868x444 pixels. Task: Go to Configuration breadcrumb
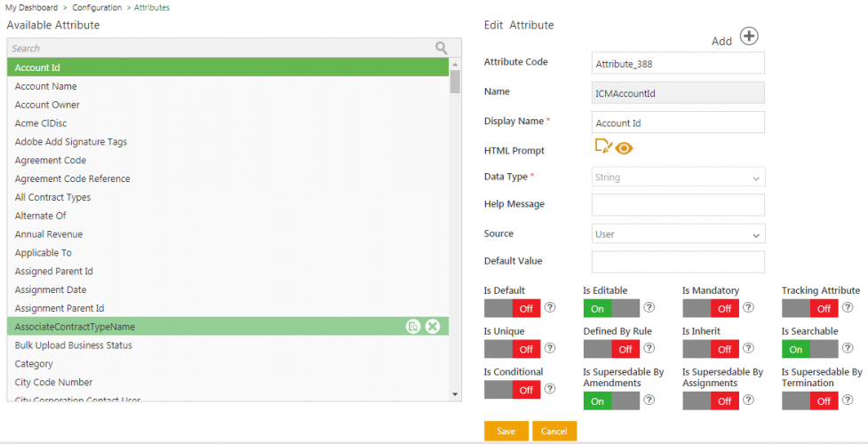click(x=97, y=7)
